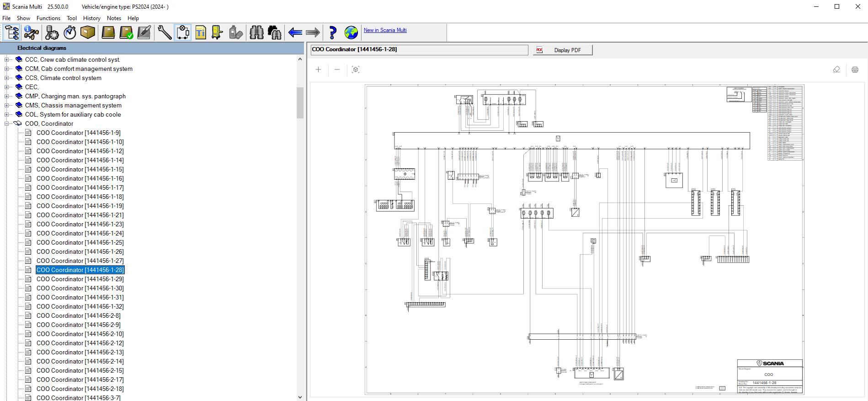Click the TI technical information icon
This screenshot has width=868, height=401.
[201, 32]
